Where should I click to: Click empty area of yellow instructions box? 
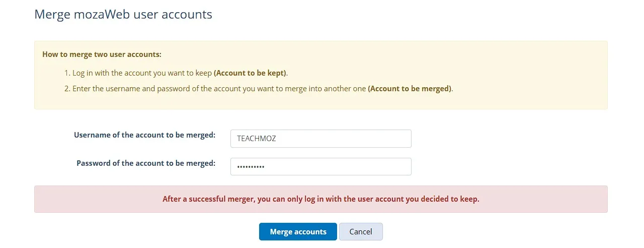pyautogui.click(x=528, y=71)
